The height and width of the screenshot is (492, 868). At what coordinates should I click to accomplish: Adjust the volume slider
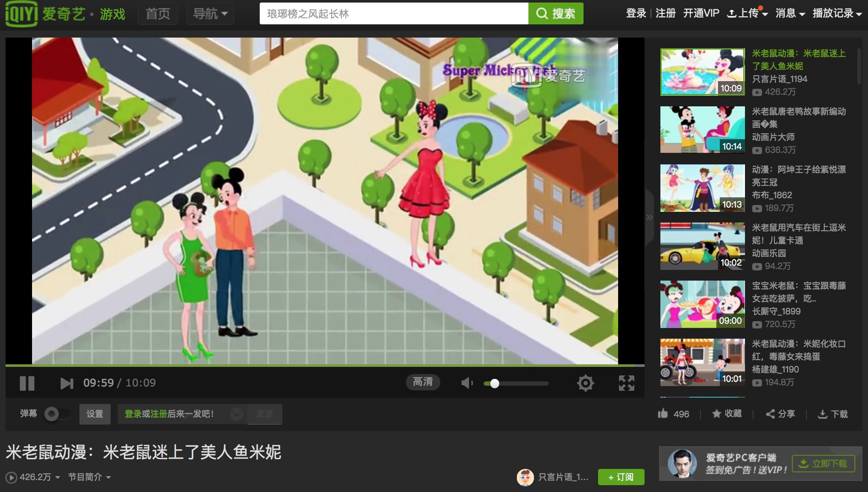516,384
